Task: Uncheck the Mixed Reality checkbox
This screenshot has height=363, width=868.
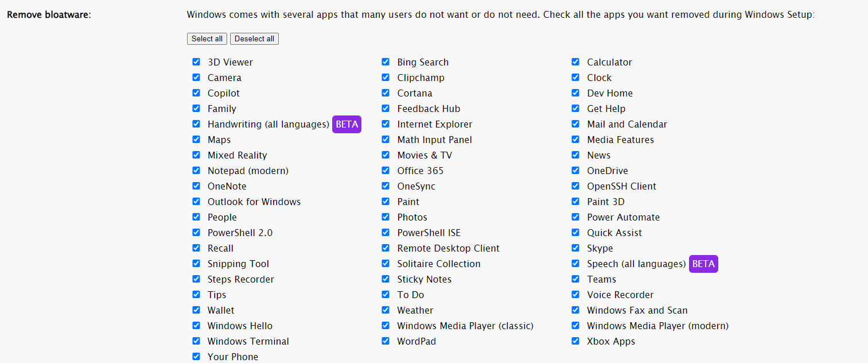Action: pyautogui.click(x=196, y=155)
